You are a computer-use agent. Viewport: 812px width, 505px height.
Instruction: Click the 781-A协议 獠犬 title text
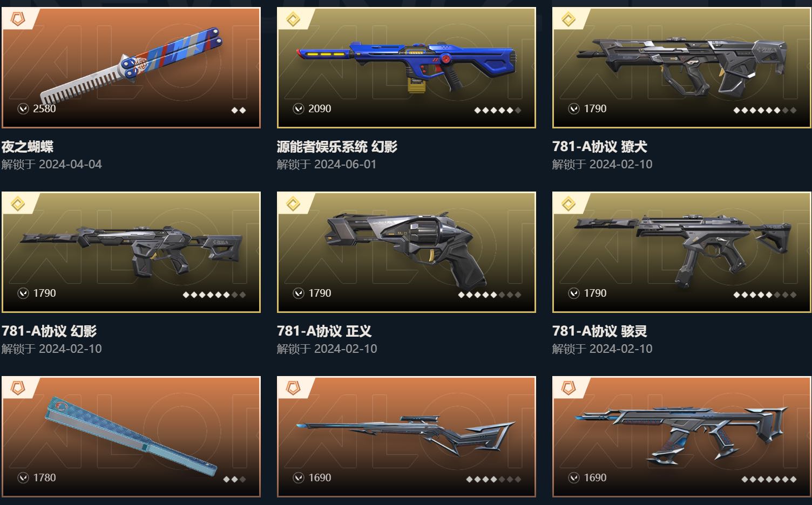[x=599, y=147]
